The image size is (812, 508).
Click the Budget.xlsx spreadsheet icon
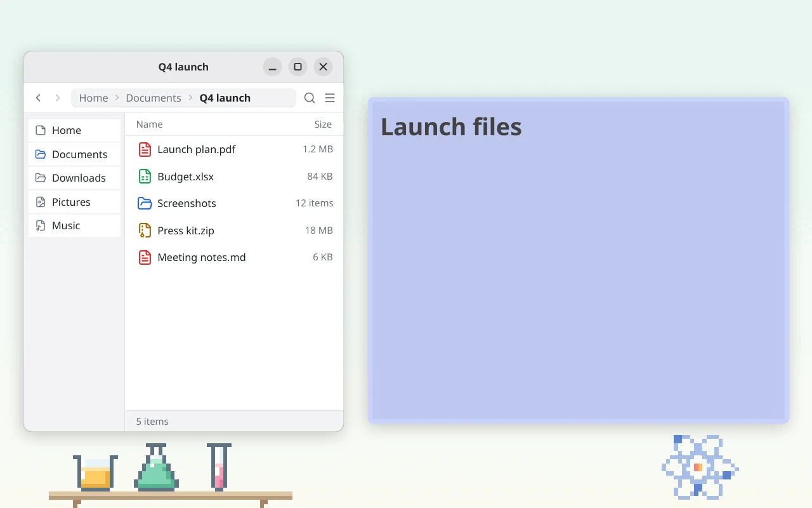click(145, 177)
